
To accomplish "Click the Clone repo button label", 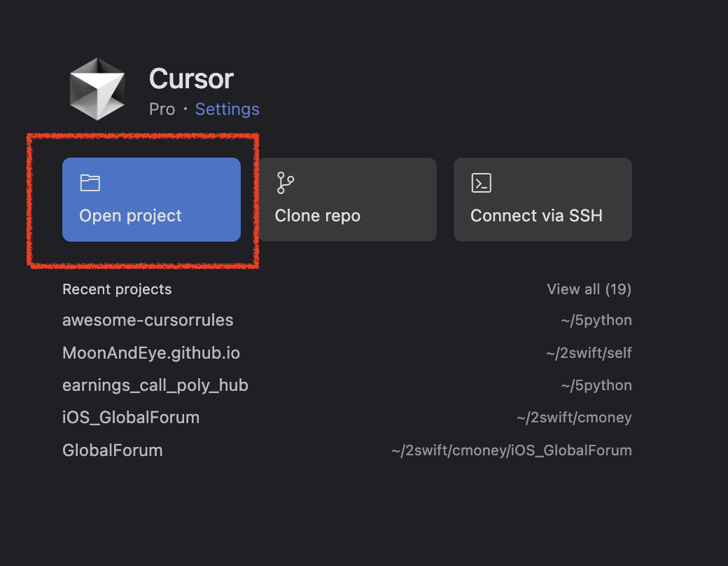I will pyautogui.click(x=318, y=216).
